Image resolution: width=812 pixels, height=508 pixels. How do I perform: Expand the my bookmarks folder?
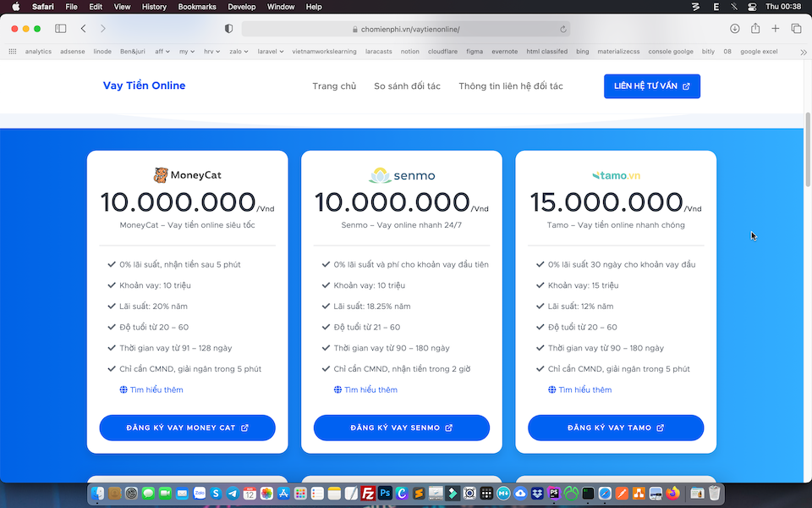[x=187, y=52]
